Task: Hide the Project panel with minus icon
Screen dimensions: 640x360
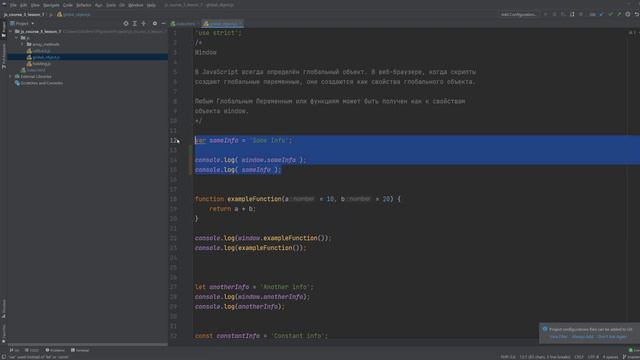Action: 163,24
